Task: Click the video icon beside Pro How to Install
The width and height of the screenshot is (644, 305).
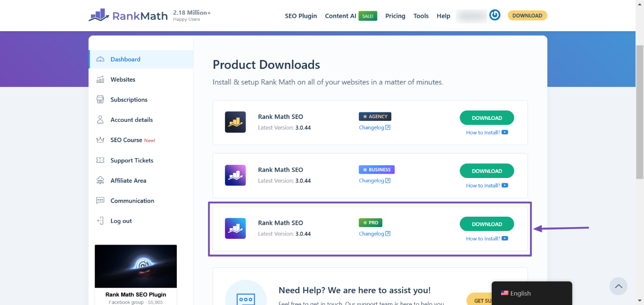Action: 505,238
